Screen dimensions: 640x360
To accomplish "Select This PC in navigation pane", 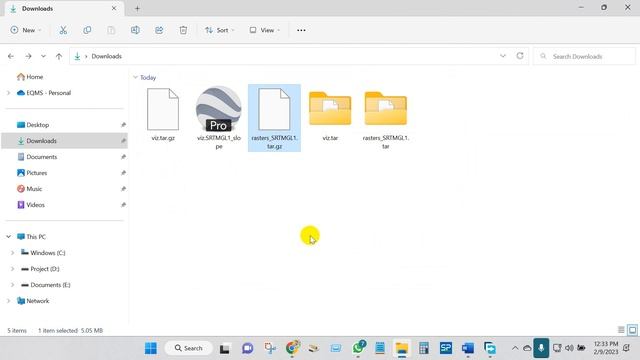I will click(31, 237).
